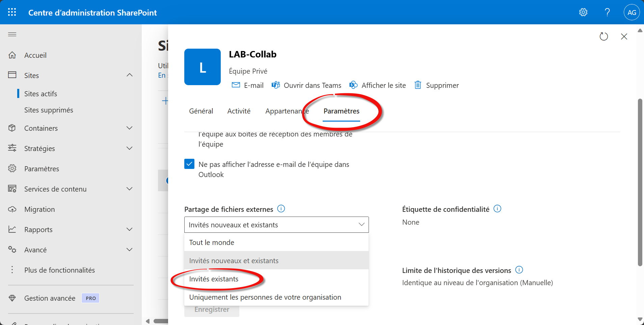Open the app launcher waffle icon
The image size is (644, 325).
point(12,12)
